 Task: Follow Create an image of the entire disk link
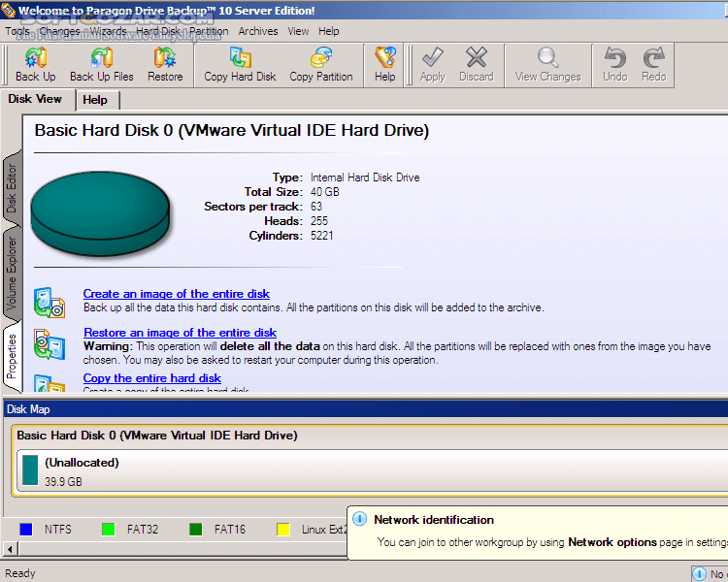pos(177,294)
